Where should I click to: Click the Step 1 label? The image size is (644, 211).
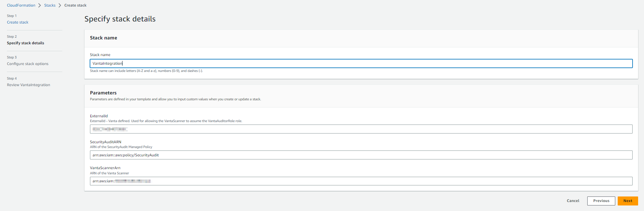pos(12,16)
